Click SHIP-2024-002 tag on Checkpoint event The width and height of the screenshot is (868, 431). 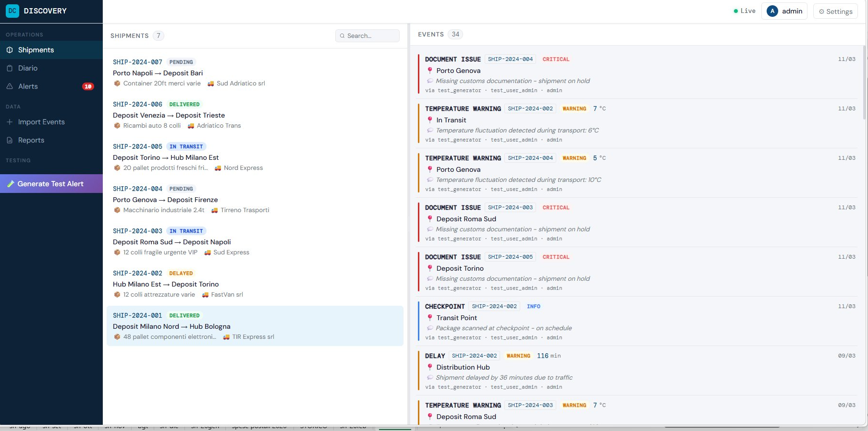[x=494, y=306]
